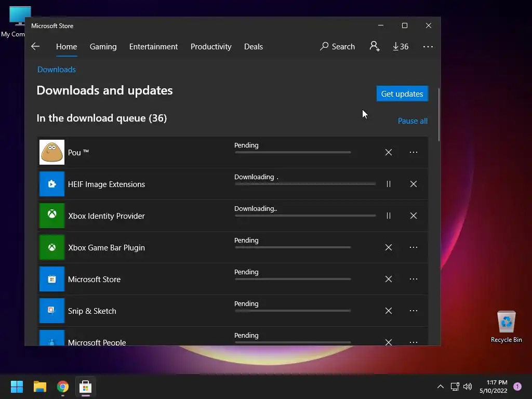The width and height of the screenshot is (532, 399).
Task: Open File Explorer from taskbar
Action: click(x=39, y=387)
